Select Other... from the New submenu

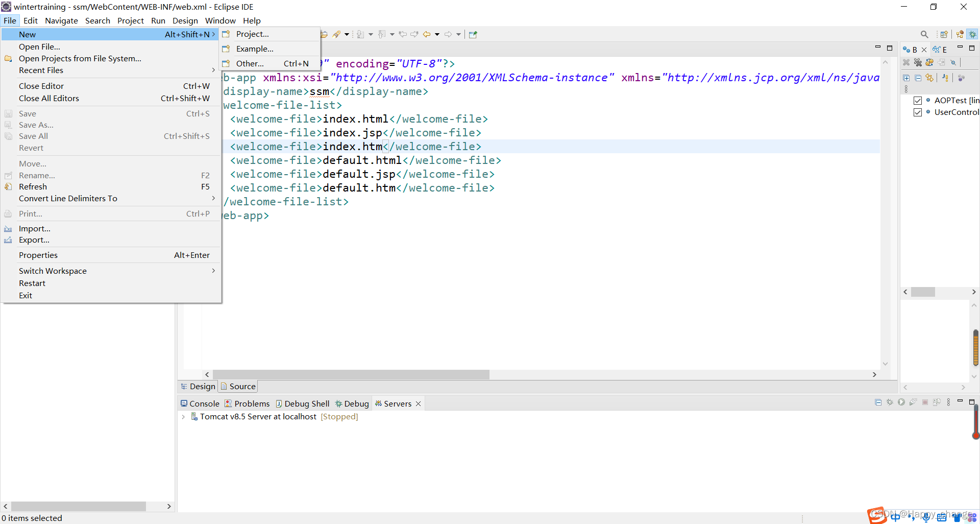pos(250,63)
